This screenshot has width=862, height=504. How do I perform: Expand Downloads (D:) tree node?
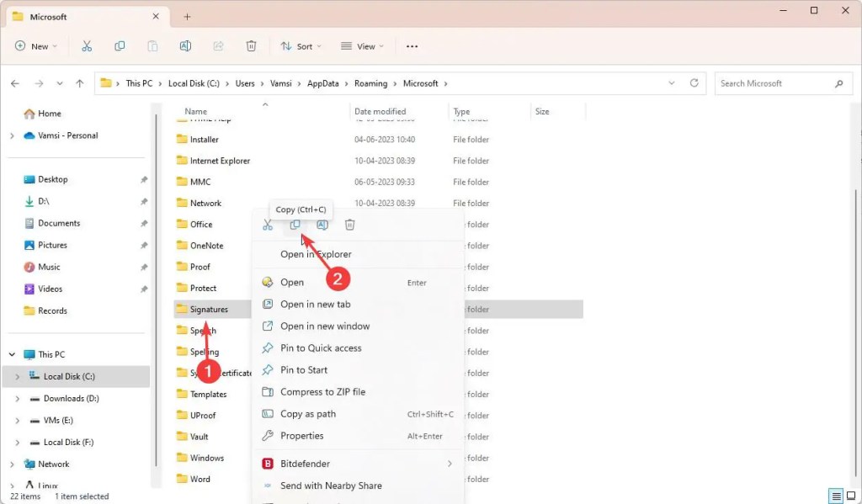pyautogui.click(x=17, y=399)
